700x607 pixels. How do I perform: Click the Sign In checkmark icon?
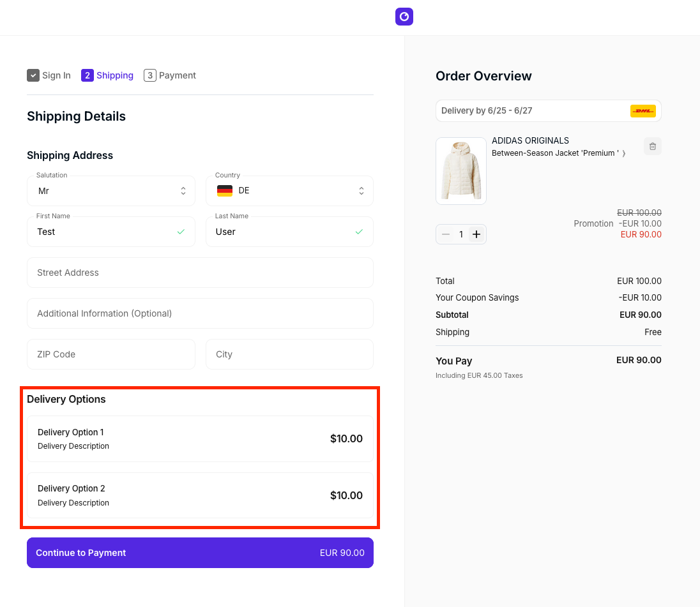33,75
